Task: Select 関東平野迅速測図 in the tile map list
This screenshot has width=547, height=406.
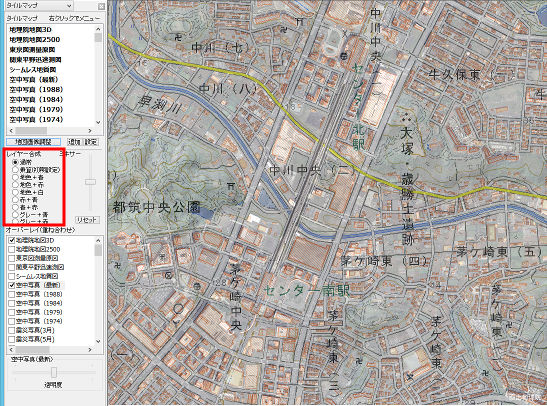Action: pos(36,60)
